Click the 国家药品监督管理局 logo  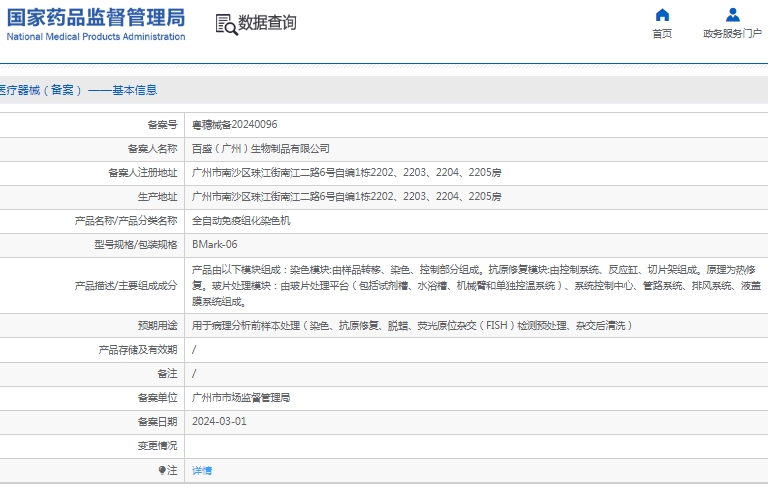(96, 18)
